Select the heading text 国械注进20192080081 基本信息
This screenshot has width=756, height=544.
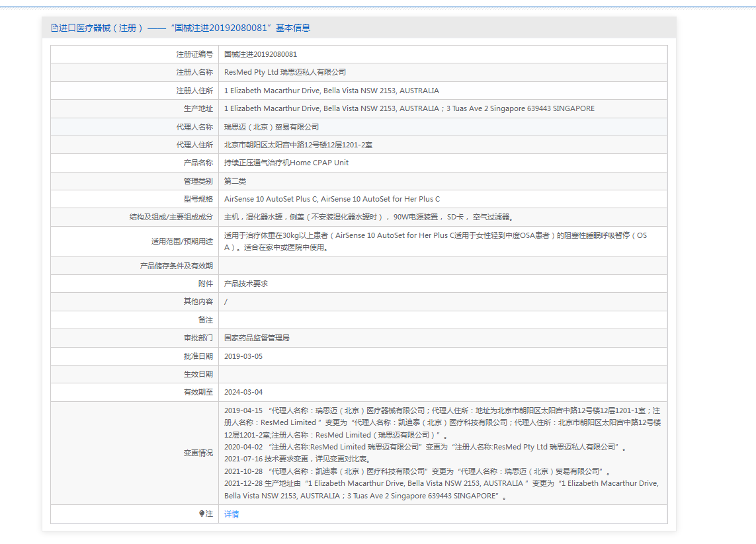(x=240, y=28)
